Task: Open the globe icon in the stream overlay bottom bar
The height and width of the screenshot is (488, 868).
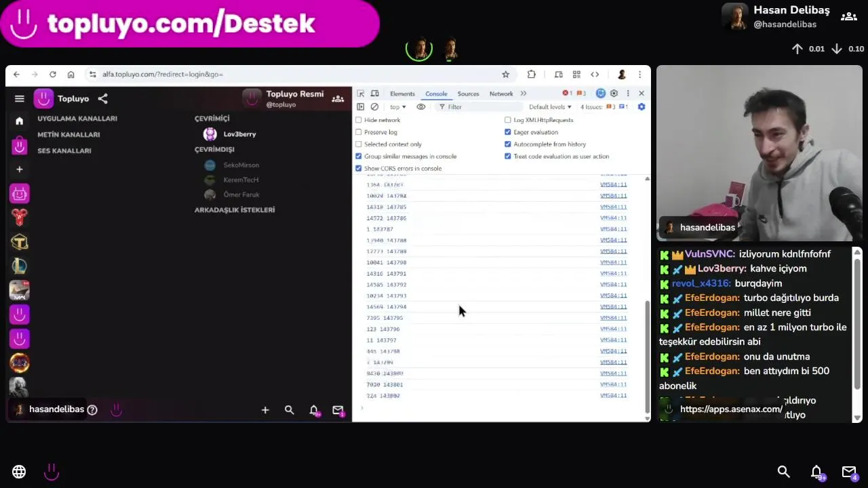Action: pyautogui.click(x=19, y=472)
